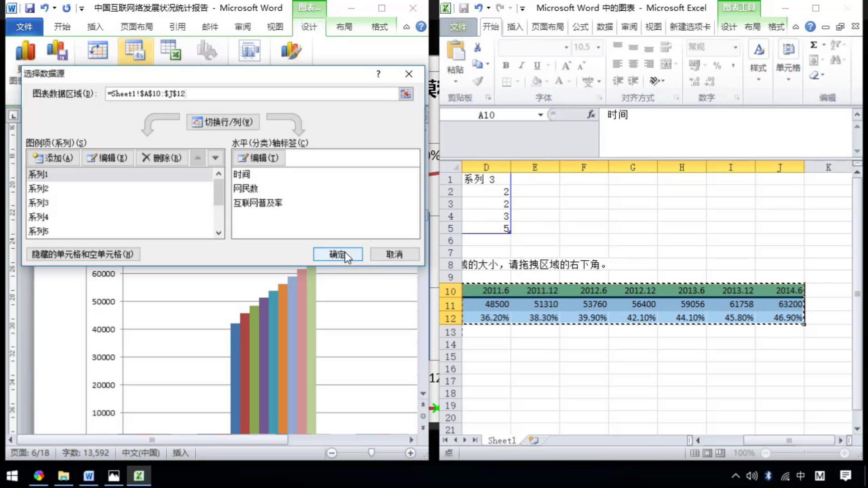Click the Change Chart Type icon in Word

click(25, 51)
